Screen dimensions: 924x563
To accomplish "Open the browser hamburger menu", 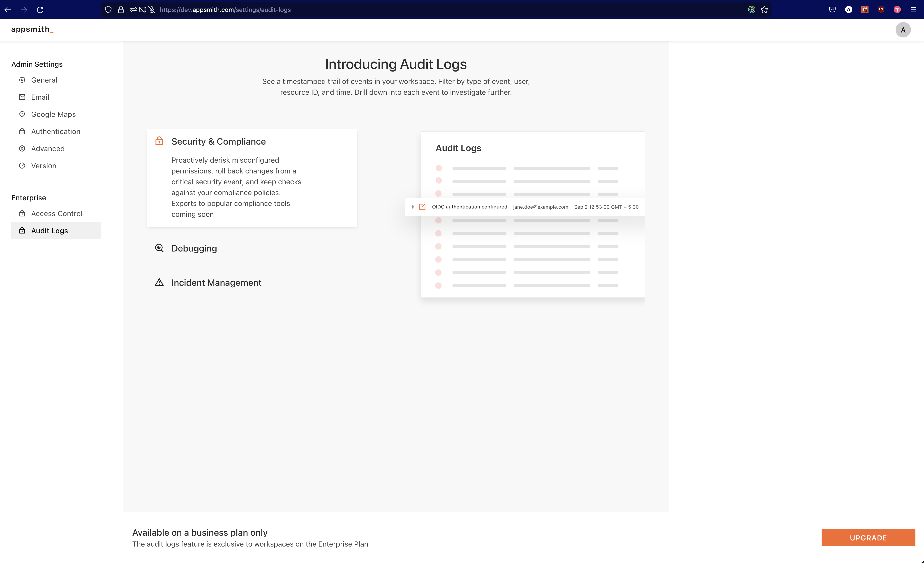I will click(913, 10).
